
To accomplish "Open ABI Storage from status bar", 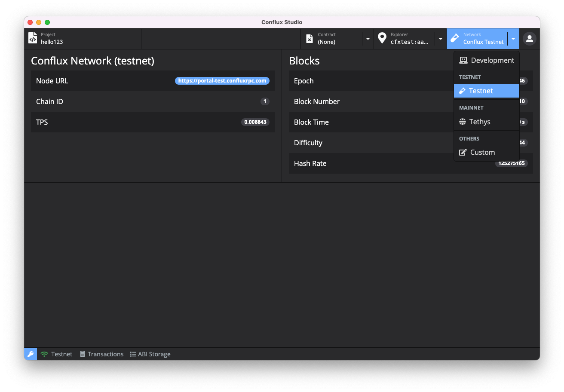I will tap(150, 354).
